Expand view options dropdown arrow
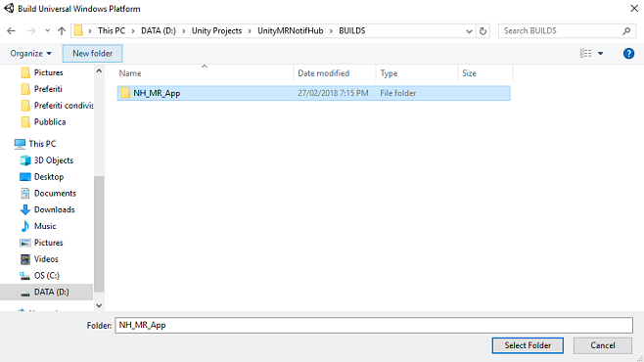This screenshot has height=362, width=644. [x=601, y=54]
